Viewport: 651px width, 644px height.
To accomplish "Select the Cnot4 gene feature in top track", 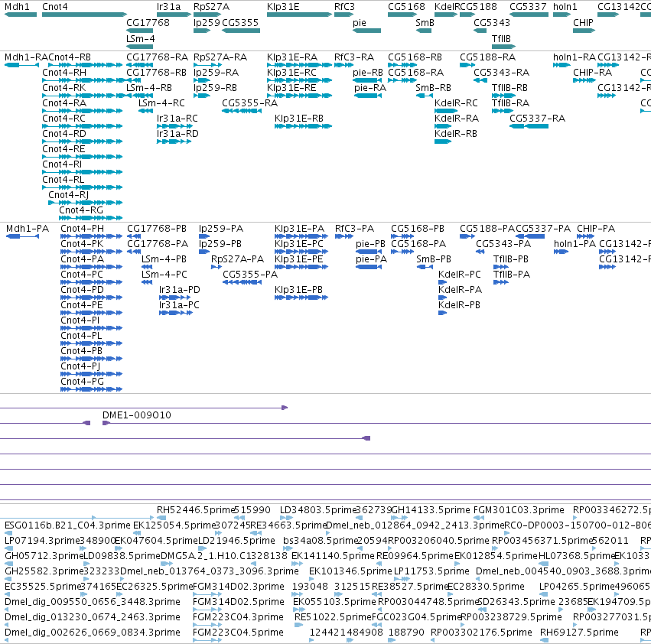I will (84, 15).
